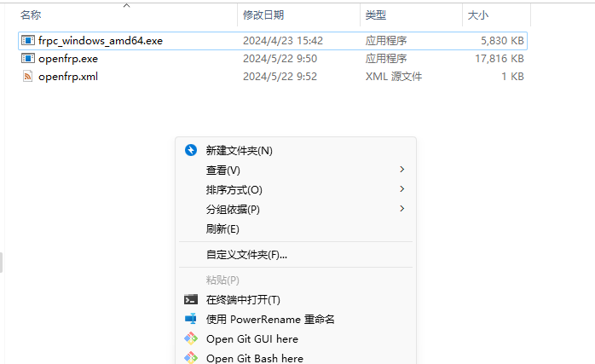Click the Open Git GUI here icon
The height and width of the screenshot is (364, 595).
[x=191, y=338]
